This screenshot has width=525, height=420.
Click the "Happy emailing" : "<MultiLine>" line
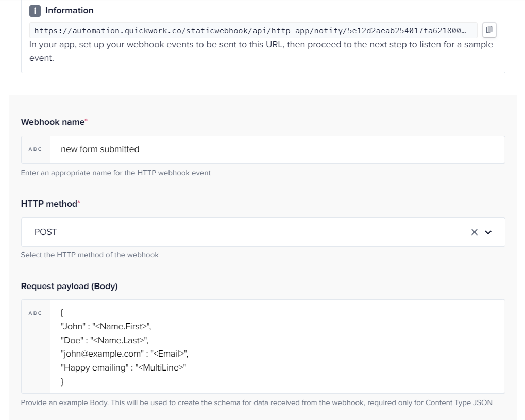pyautogui.click(x=123, y=367)
